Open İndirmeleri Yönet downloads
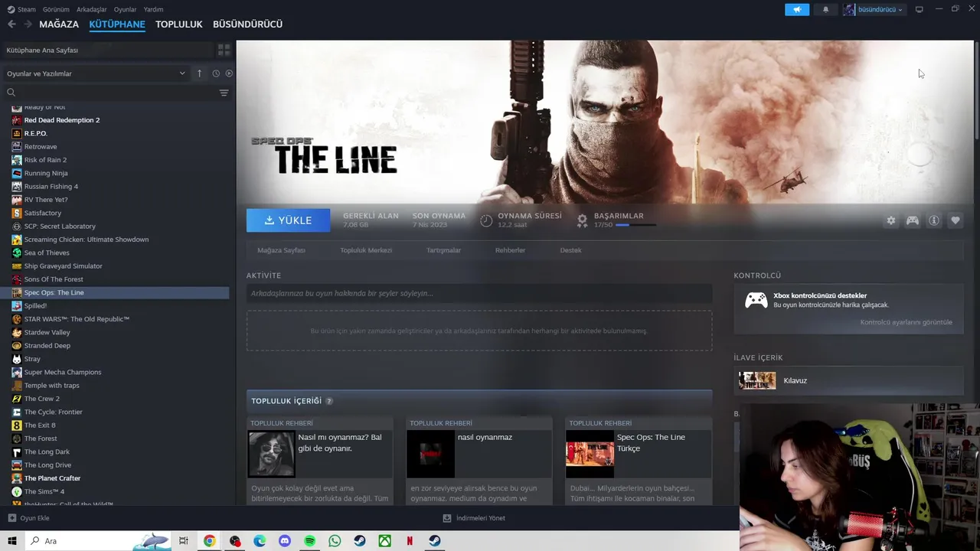This screenshot has width=980, height=551. [x=474, y=518]
